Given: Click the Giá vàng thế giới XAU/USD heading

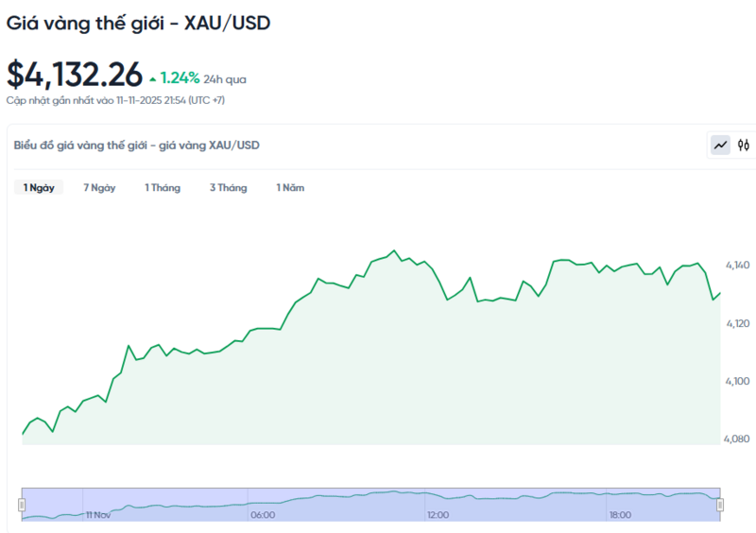Looking at the screenshot, I should click(x=139, y=23).
